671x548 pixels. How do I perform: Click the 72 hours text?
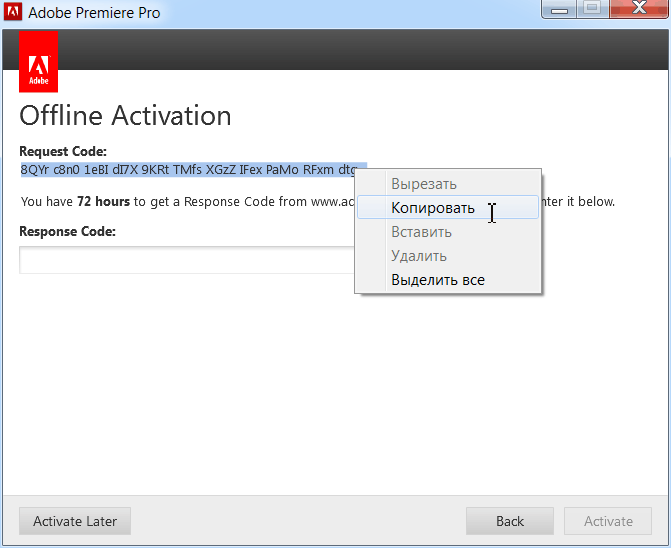point(103,201)
